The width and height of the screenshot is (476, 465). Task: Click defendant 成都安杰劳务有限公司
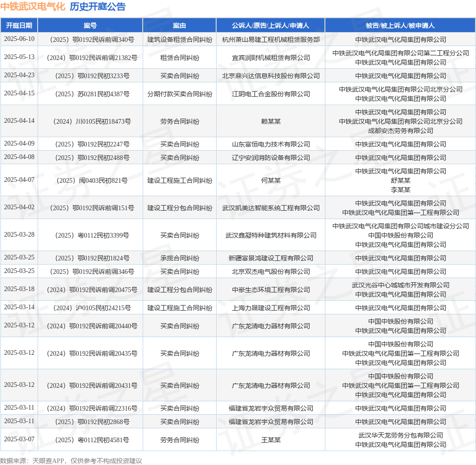click(x=400, y=131)
